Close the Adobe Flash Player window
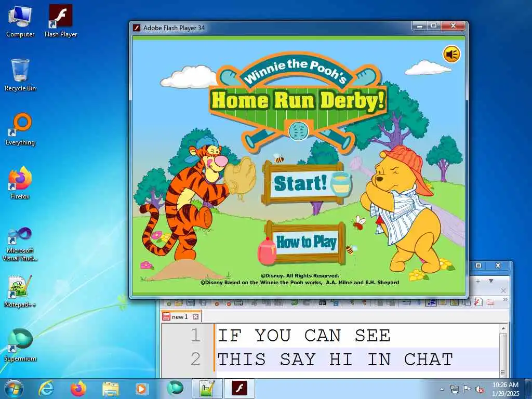 click(453, 26)
